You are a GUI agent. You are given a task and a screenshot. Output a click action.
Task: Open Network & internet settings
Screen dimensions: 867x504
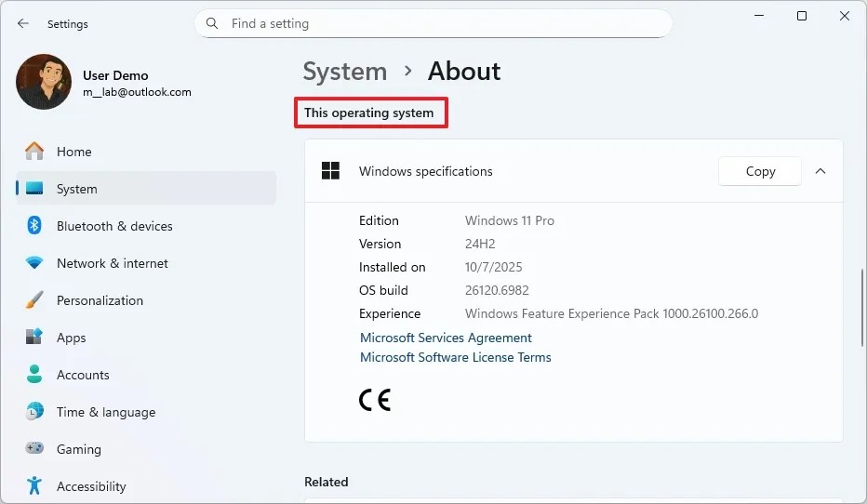[x=146, y=263]
